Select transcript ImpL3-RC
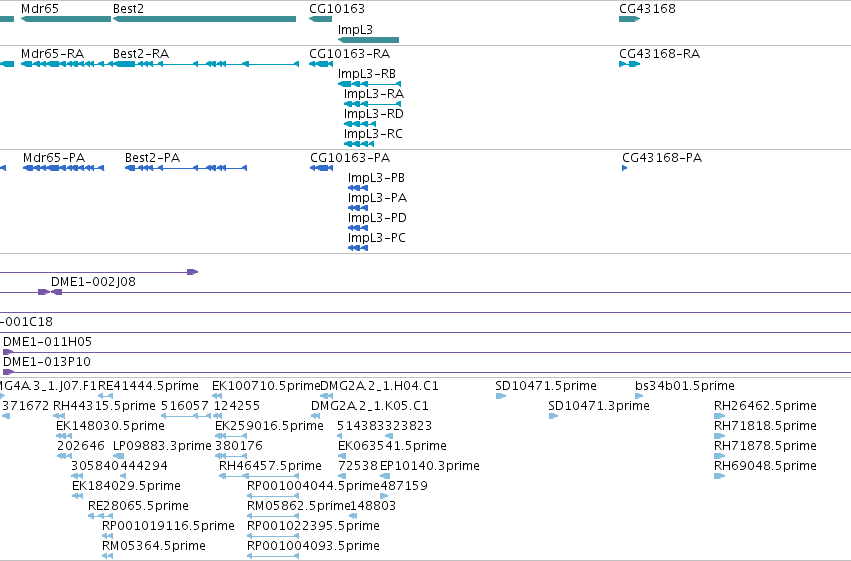Screen dimensions: 851x561 [x=359, y=144]
